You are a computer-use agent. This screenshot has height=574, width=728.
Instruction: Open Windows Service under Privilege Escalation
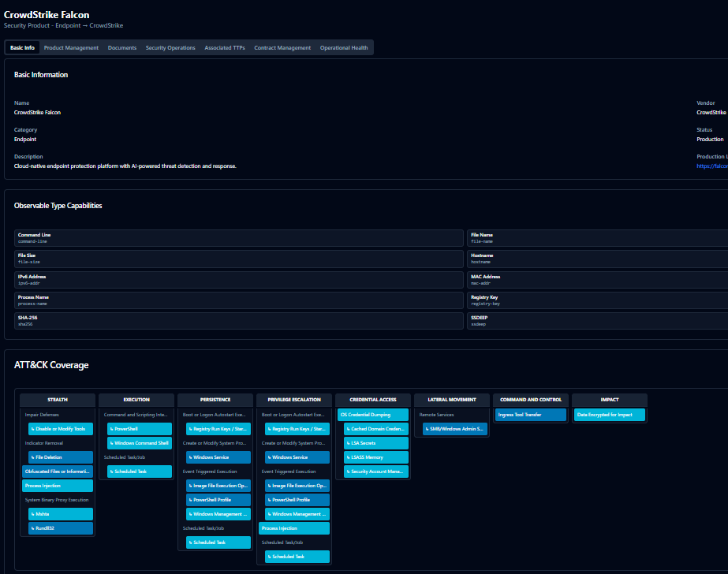[297, 457]
